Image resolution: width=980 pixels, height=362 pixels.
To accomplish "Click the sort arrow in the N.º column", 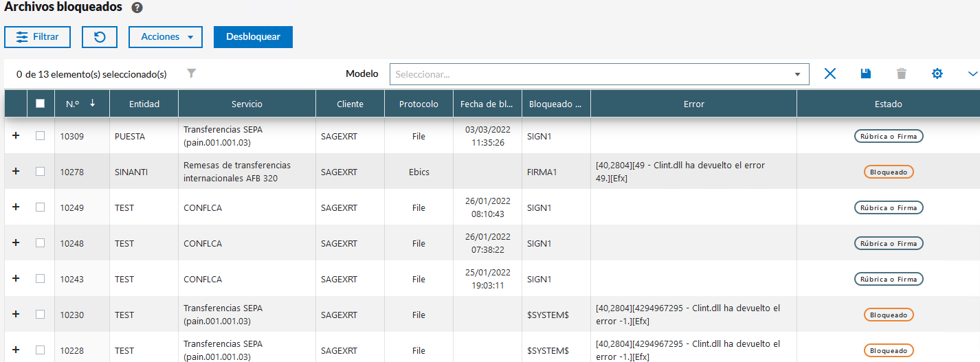I will tap(92, 104).
